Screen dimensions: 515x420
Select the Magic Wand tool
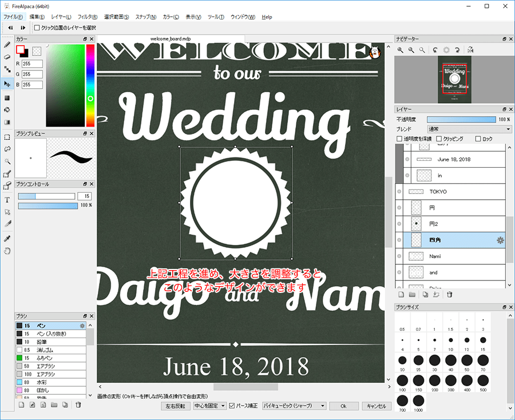point(7,161)
